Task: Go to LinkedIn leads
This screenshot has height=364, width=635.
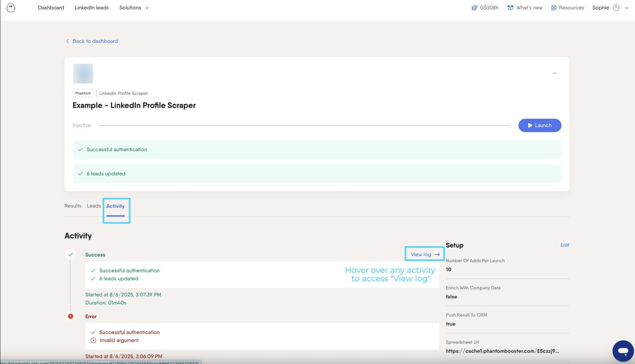Action: tap(92, 8)
